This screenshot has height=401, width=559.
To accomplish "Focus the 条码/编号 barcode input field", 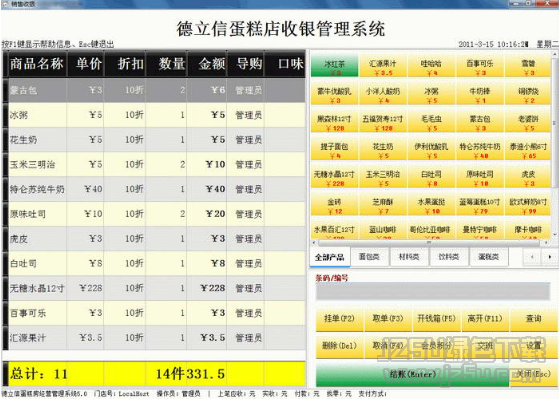I will (432, 291).
